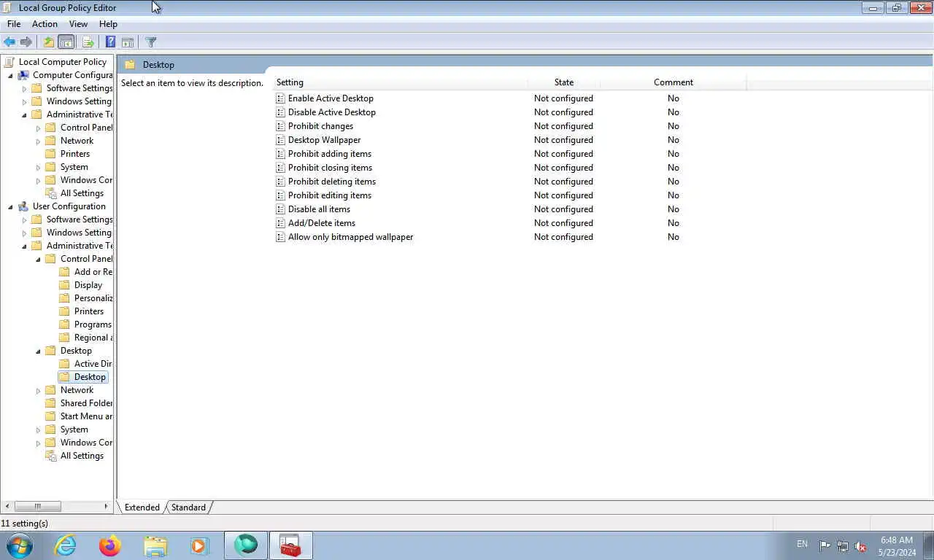Screen dimensions: 934x560
Task: Click the red toolbox taskbar icon
Action: 290,545
